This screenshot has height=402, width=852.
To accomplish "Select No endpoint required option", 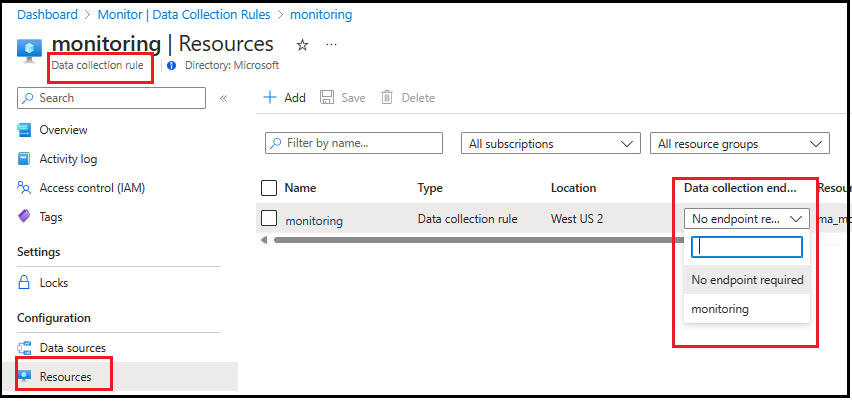I will [x=747, y=280].
